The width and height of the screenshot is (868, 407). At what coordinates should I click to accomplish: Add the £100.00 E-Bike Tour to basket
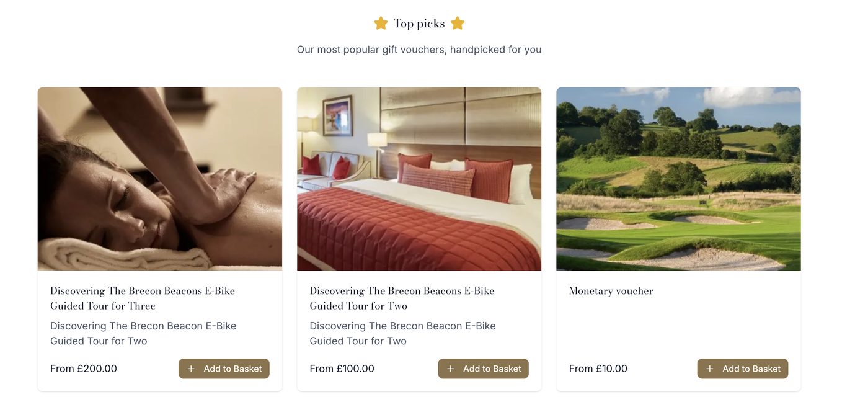click(x=484, y=369)
